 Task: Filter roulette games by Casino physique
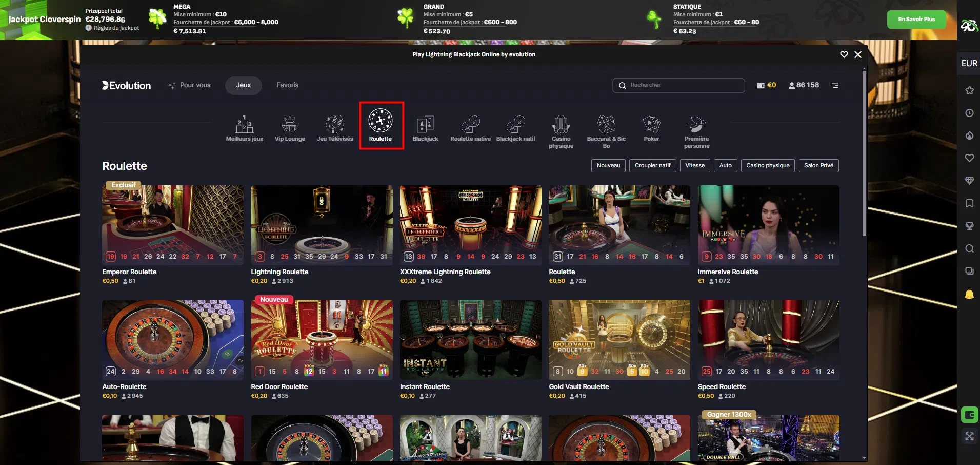coord(768,166)
